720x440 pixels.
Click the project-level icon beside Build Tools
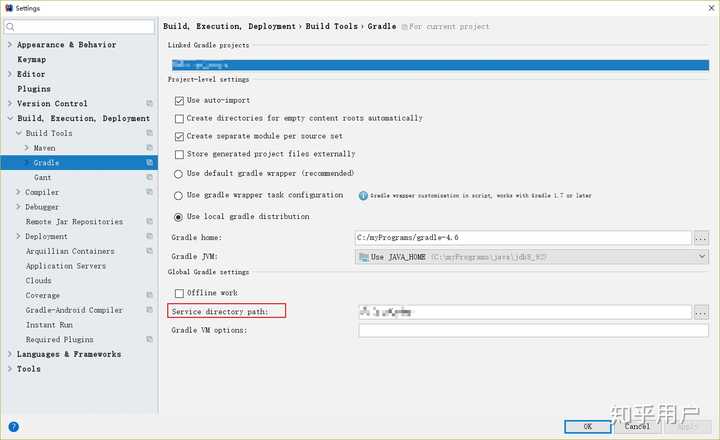pyautogui.click(x=149, y=133)
